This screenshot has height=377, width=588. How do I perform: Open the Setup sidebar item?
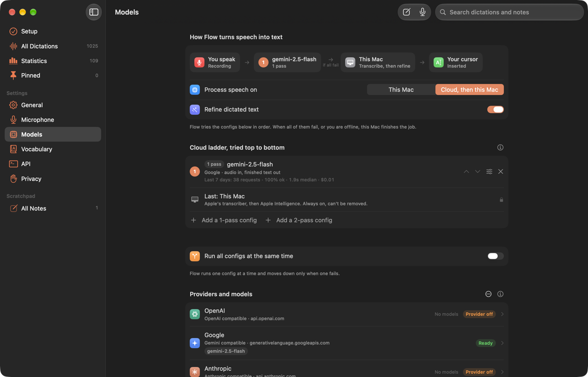pos(53,31)
